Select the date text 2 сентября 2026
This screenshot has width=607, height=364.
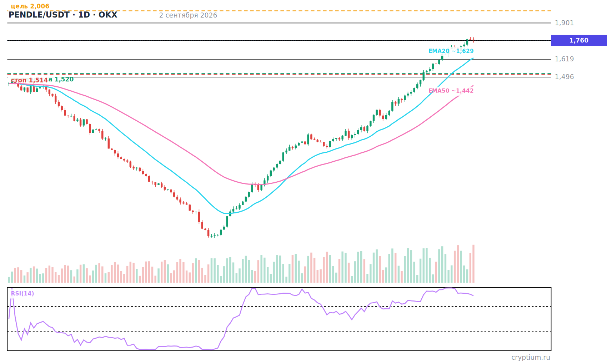click(x=188, y=15)
